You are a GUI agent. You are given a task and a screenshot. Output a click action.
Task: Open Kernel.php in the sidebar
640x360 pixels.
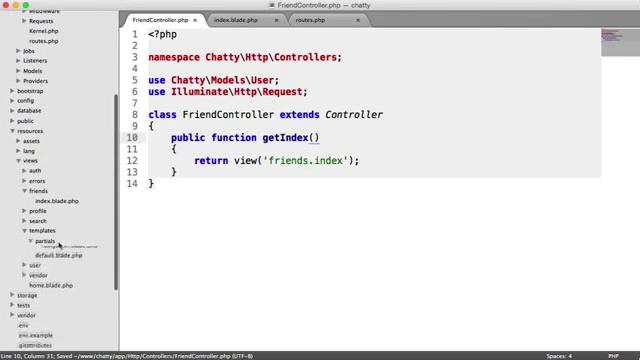point(44,31)
